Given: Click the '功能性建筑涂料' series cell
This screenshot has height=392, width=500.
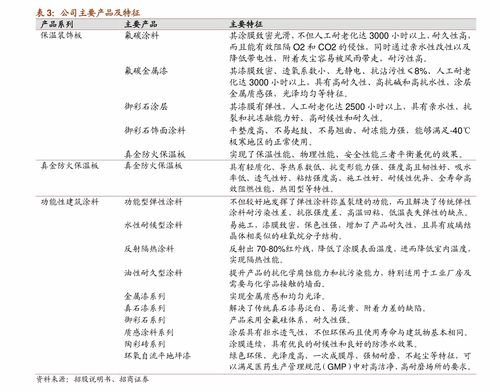Looking at the screenshot, I should [x=69, y=202].
